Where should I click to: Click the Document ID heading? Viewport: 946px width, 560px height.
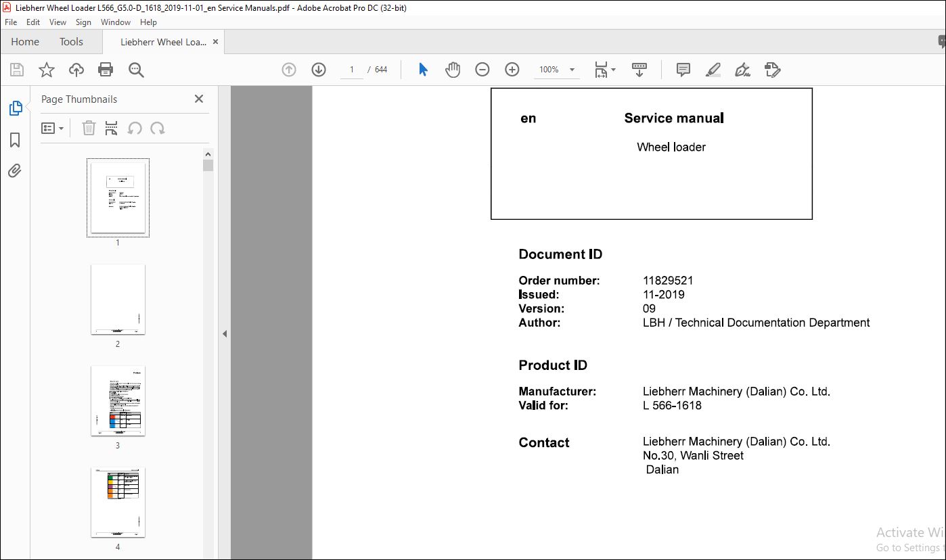click(x=560, y=254)
